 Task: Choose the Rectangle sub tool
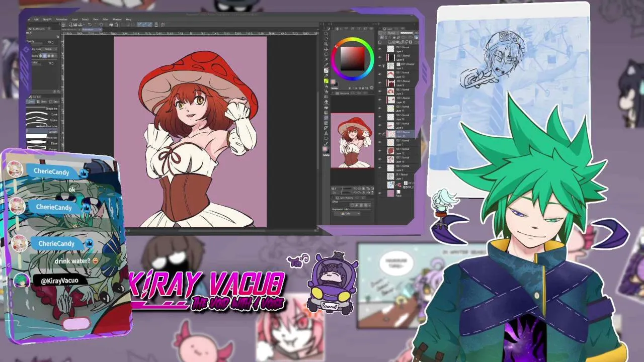(42, 136)
